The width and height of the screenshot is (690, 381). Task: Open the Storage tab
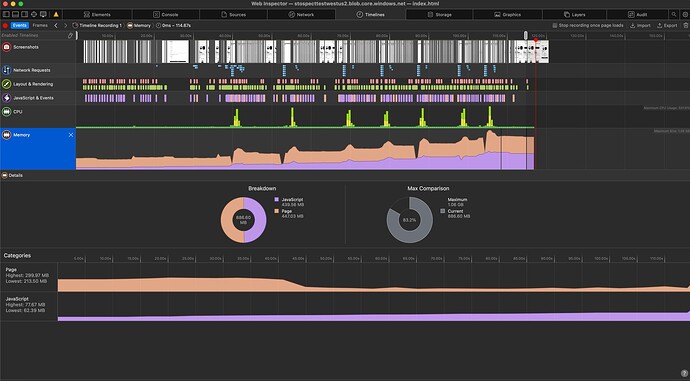point(439,15)
